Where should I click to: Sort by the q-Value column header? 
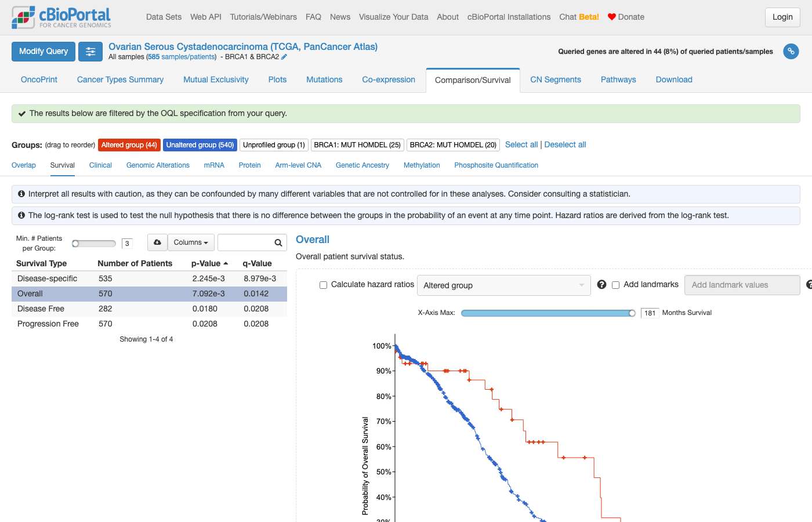[x=257, y=263]
